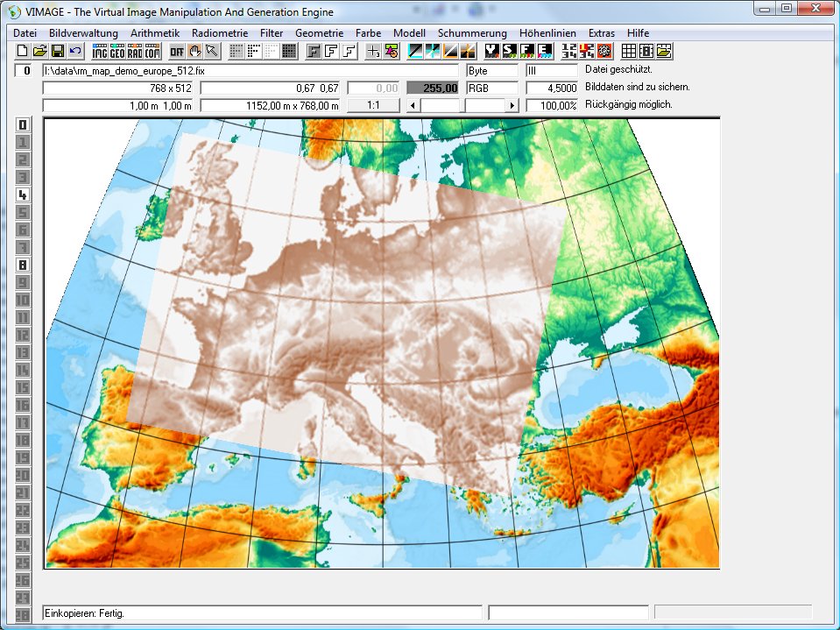Screen dimensions: 840x630
Task: Expand the Radiometrie menu
Action: 220,32
